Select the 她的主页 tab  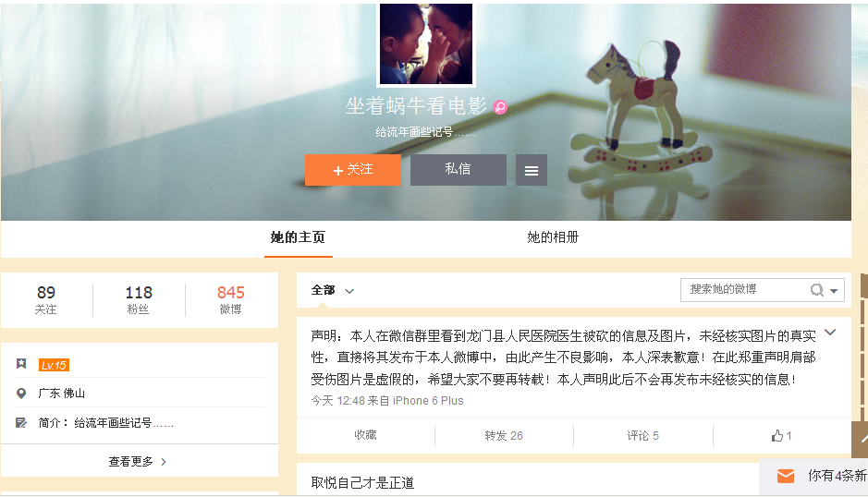[x=298, y=237]
